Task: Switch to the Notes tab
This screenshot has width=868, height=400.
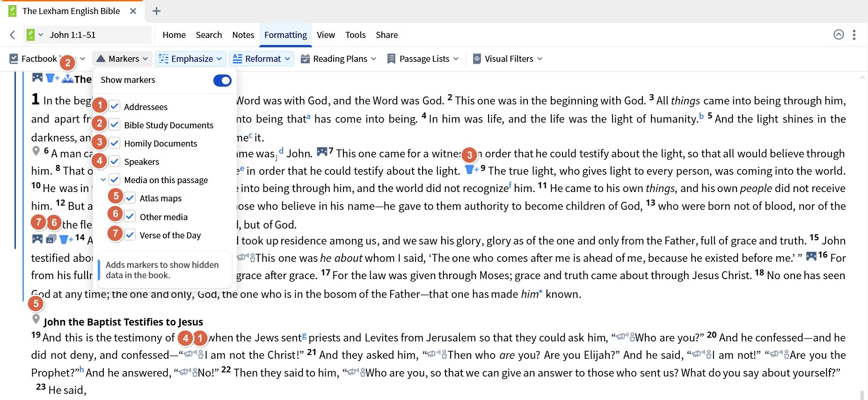Action: tap(243, 35)
